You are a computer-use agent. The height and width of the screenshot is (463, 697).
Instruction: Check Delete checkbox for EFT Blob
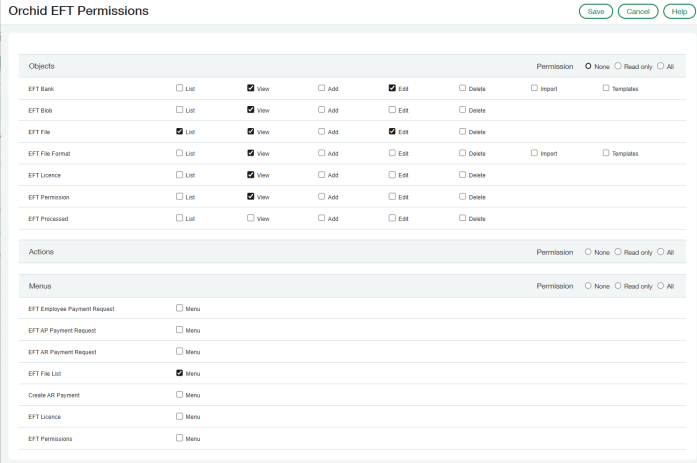463,109
